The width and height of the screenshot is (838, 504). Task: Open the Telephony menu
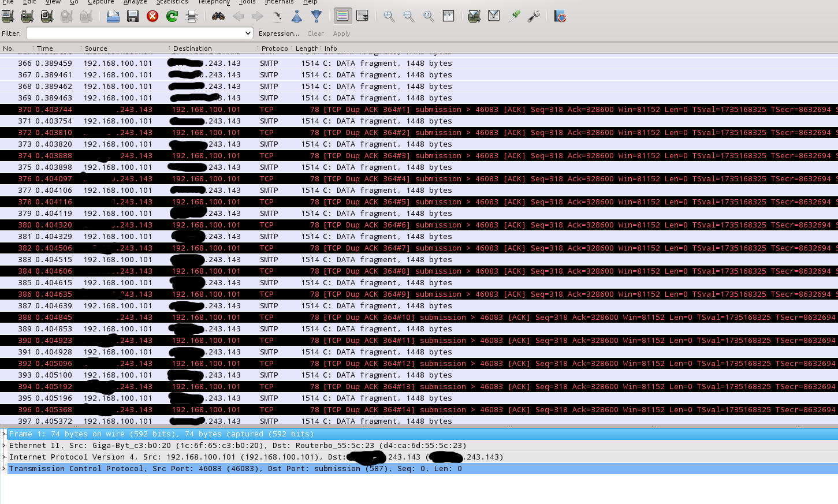click(214, 2)
